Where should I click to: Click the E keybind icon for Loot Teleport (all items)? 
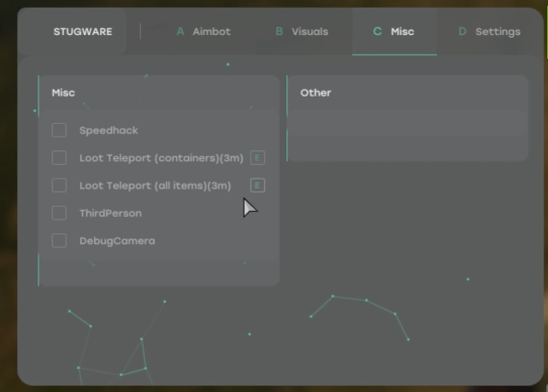pos(257,185)
